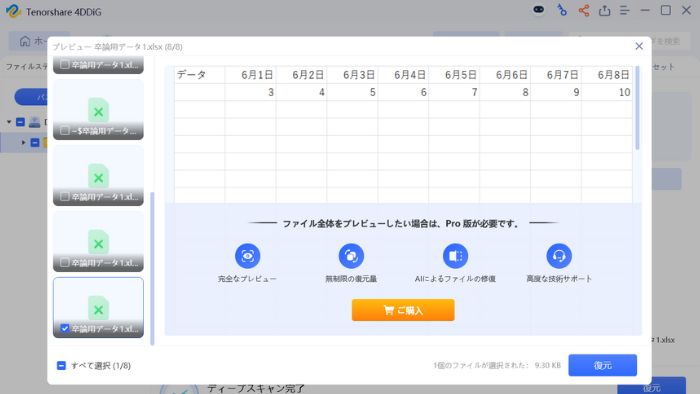Click the 6月5日 column header
The height and width of the screenshot is (394, 700).
[x=454, y=75]
